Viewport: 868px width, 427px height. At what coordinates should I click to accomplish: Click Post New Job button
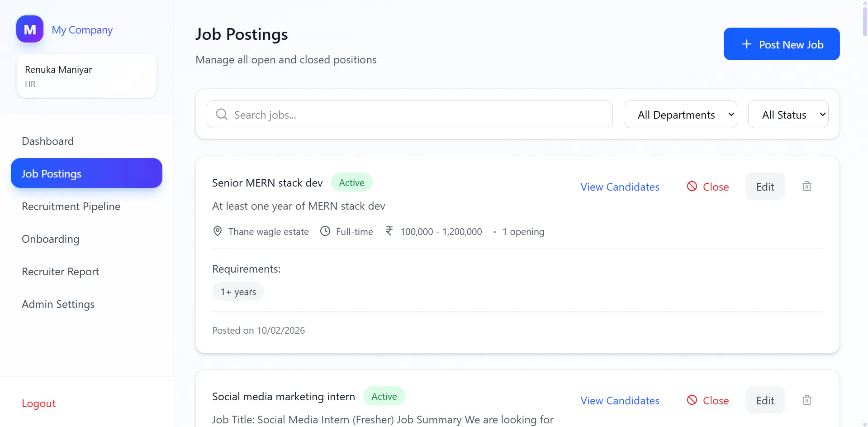pyautogui.click(x=782, y=44)
